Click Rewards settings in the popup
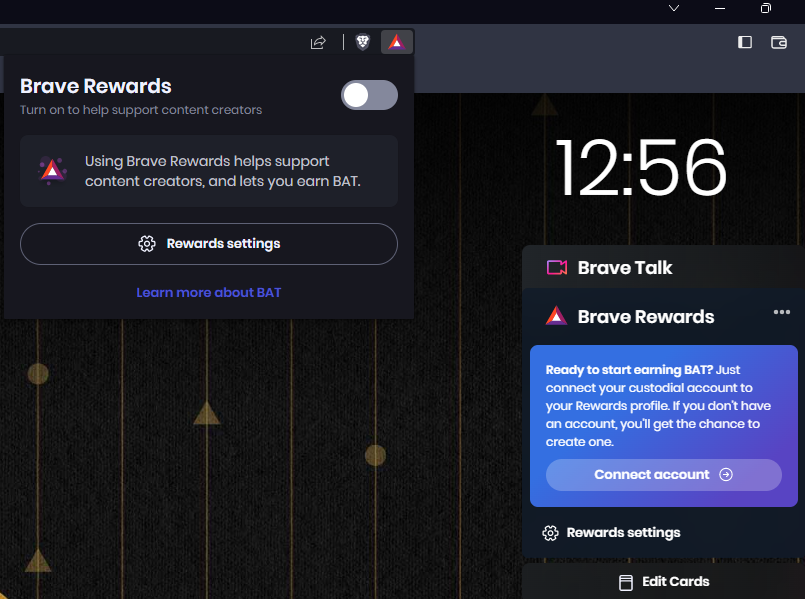The image size is (805, 599). click(208, 243)
